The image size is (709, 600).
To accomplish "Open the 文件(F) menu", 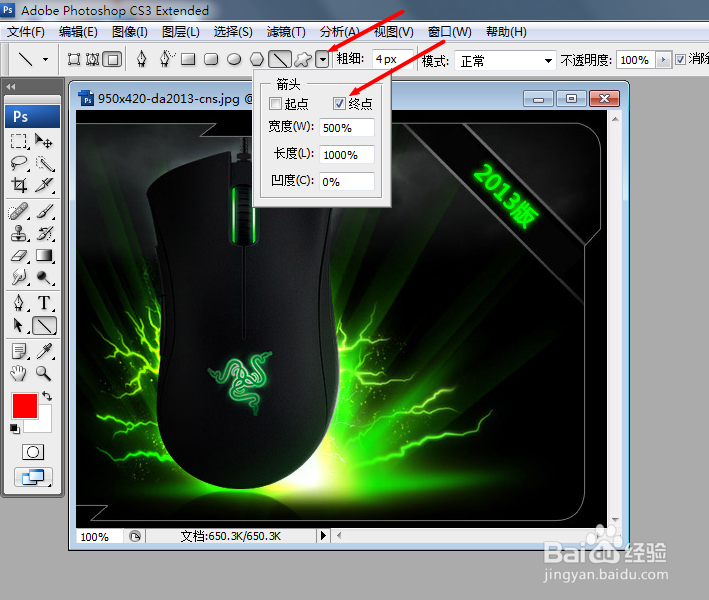I will [x=26, y=32].
